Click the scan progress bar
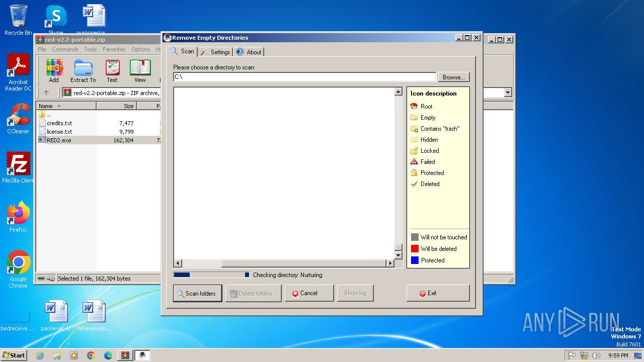Viewport: 644px width, 362px height. [x=211, y=275]
